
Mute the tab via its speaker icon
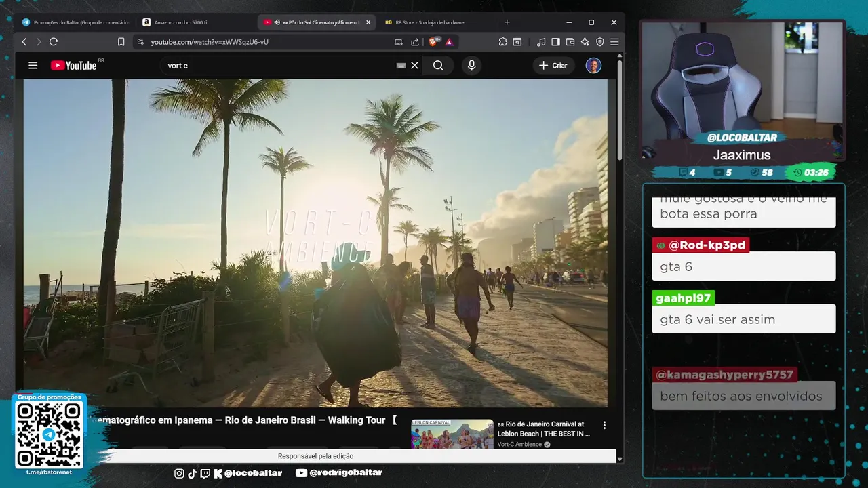[277, 22]
